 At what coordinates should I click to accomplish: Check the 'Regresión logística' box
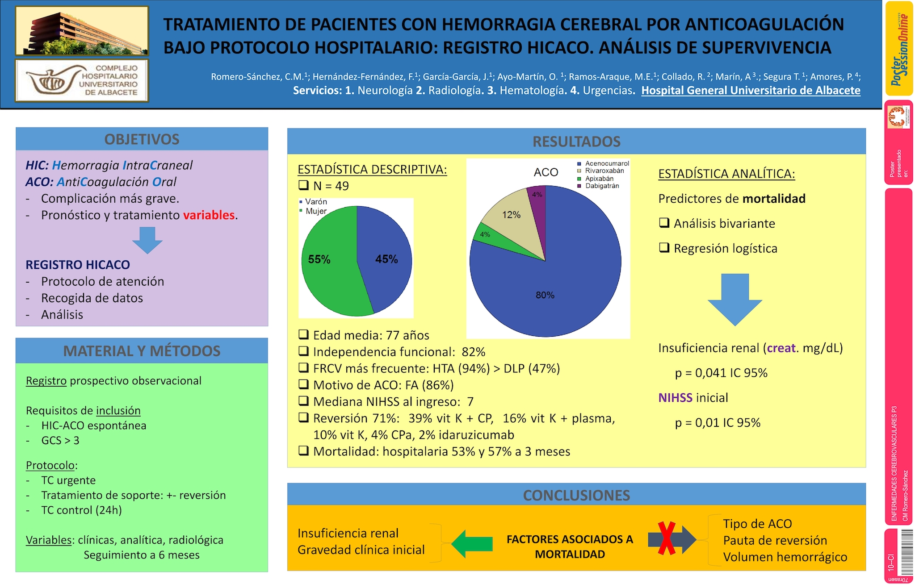pyautogui.click(x=664, y=247)
